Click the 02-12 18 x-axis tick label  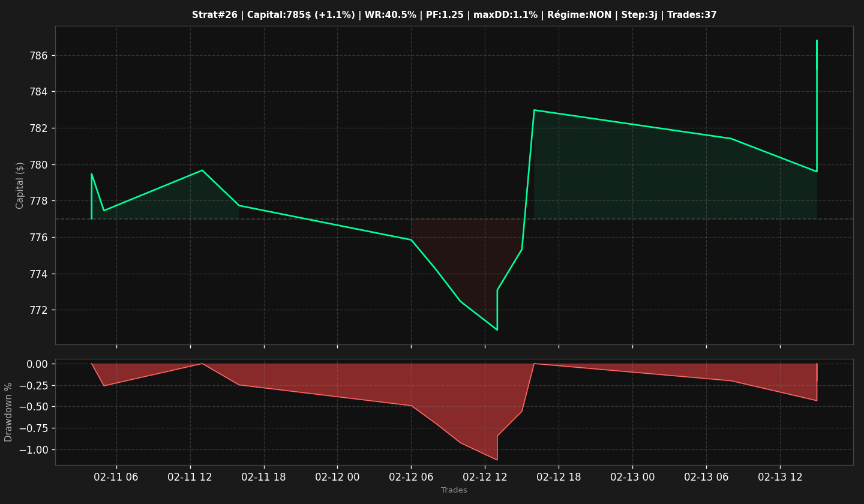(559, 478)
